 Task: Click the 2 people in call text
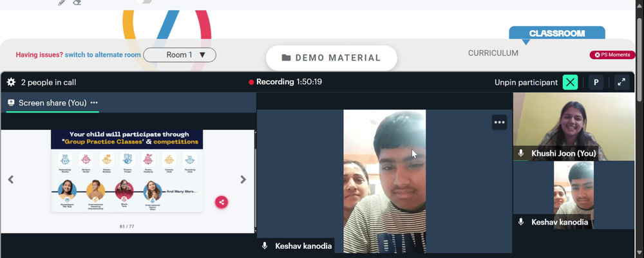pyautogui.click(x=48, y=82)
